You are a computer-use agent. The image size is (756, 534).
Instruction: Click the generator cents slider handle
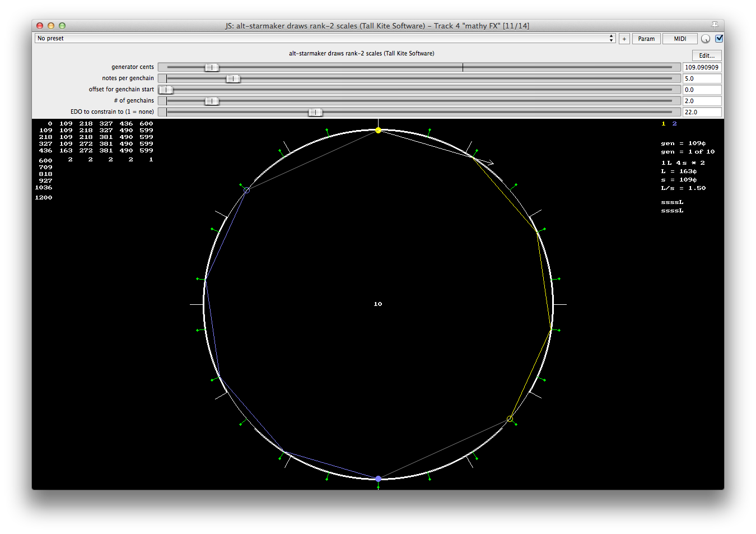pos(212,67)
